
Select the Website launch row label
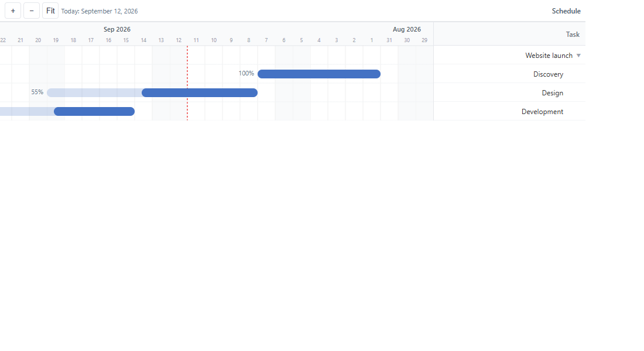[549, 56]
